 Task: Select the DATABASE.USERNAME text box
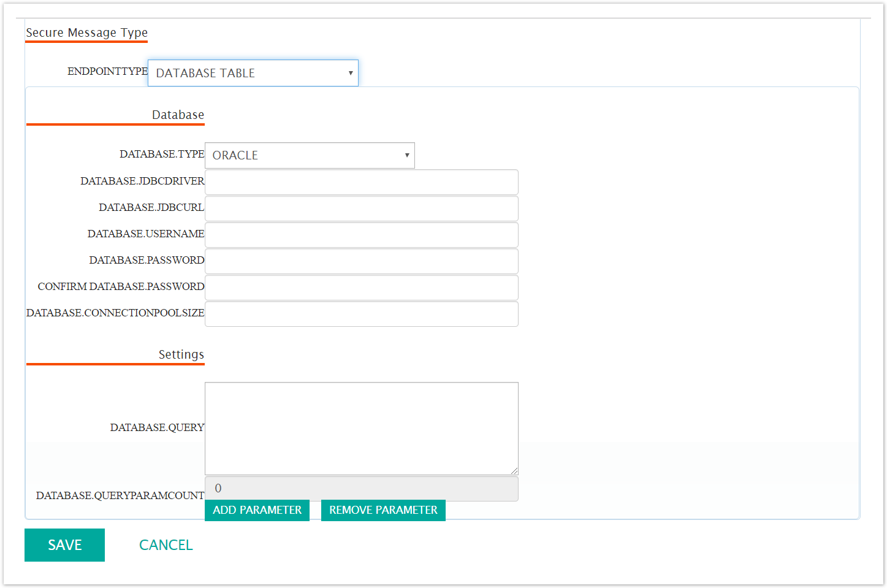pyautogui.click(x=361, y=234)
